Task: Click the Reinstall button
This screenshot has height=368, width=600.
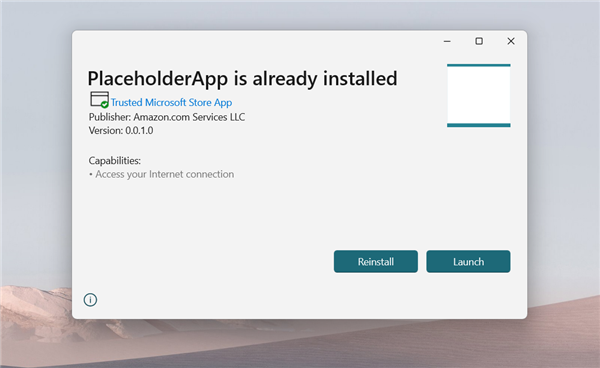Action: tap(375, 262)
